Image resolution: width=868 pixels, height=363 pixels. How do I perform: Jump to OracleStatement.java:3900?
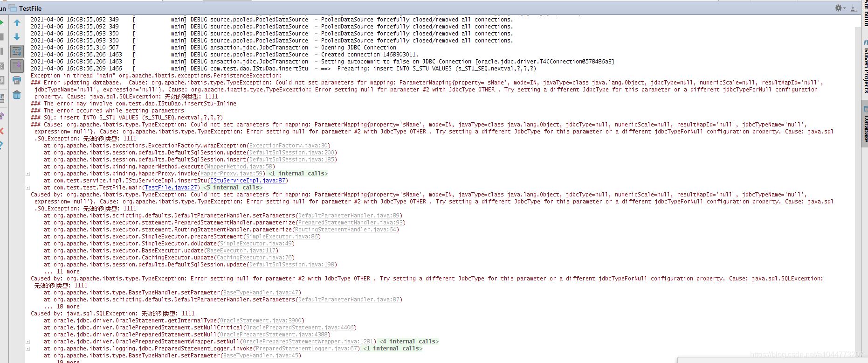point(261,321)
